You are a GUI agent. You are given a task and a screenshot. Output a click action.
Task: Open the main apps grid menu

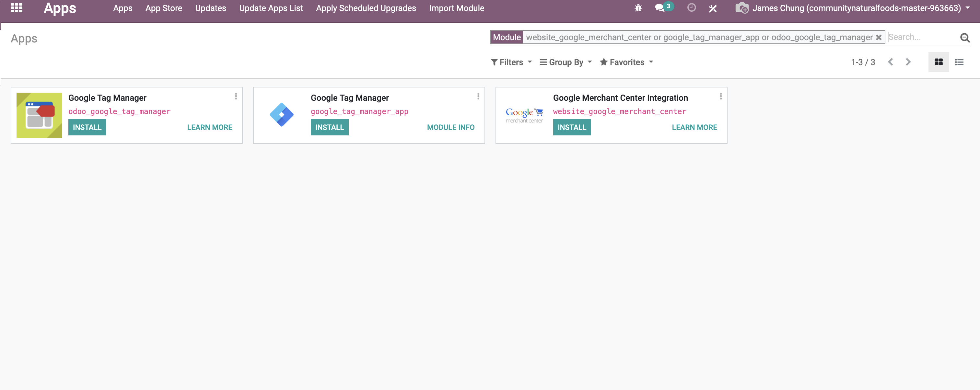(16, 8)
